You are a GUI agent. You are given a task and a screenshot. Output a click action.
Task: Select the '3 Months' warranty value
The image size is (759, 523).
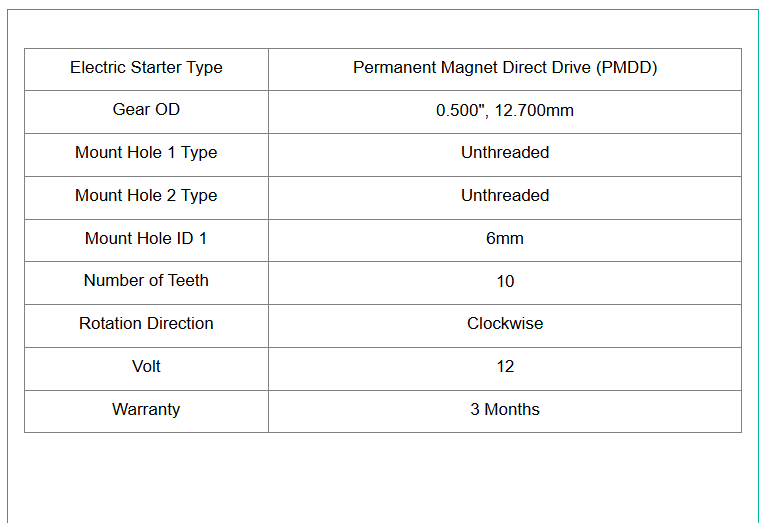(505, 410)
